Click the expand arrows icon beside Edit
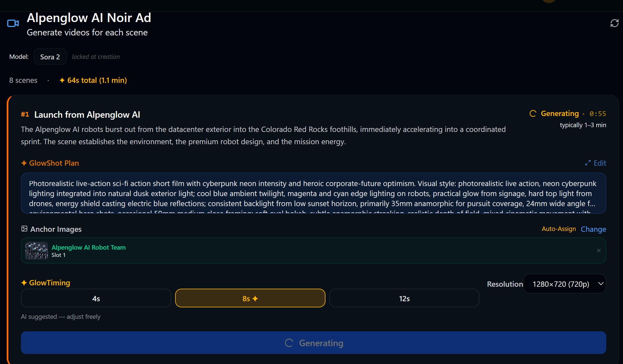Screen dimensions: 623x364 pos(588,163)
